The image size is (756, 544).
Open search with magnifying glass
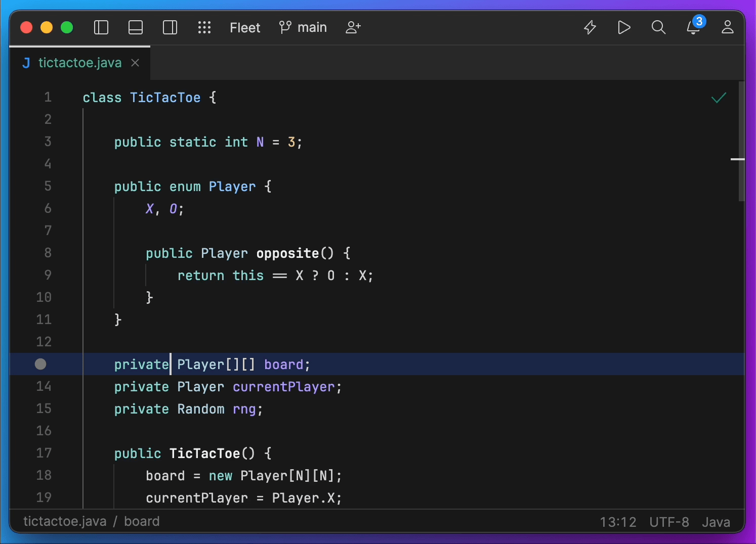coord(658,27)
